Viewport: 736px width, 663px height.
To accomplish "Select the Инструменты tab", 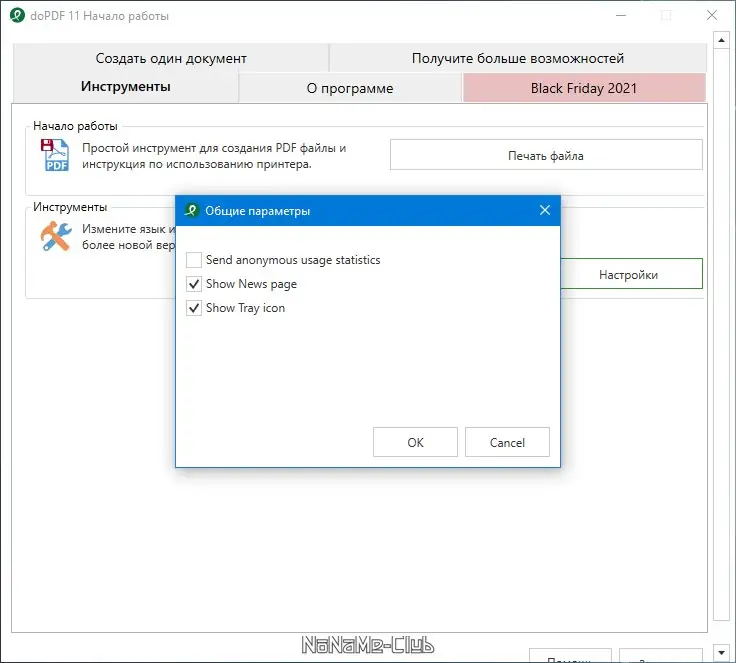I will point(126,87).
